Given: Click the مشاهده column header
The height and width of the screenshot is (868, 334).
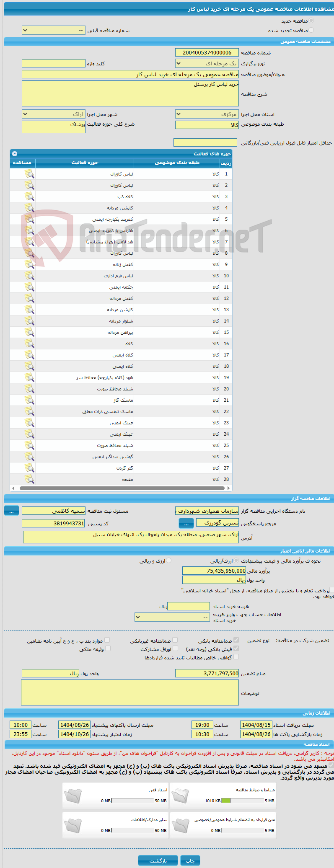Looking at the screenshot, I should tap(22, 163).
